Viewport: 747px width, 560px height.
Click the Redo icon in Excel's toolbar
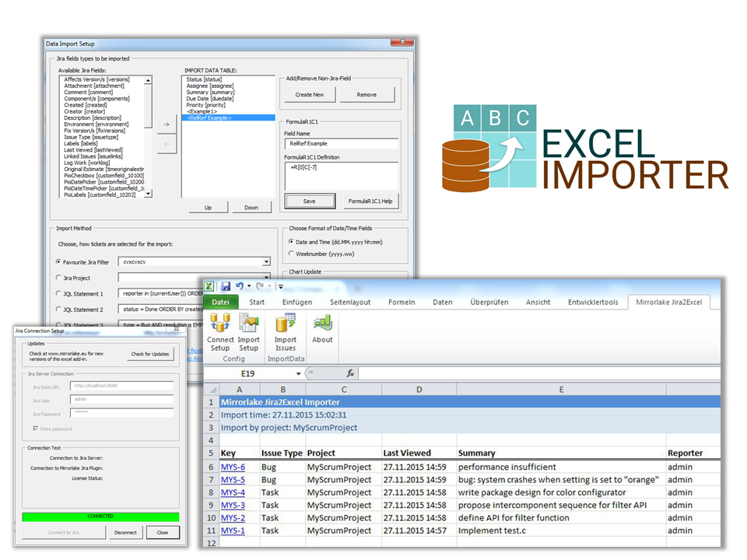pos(260,286)
